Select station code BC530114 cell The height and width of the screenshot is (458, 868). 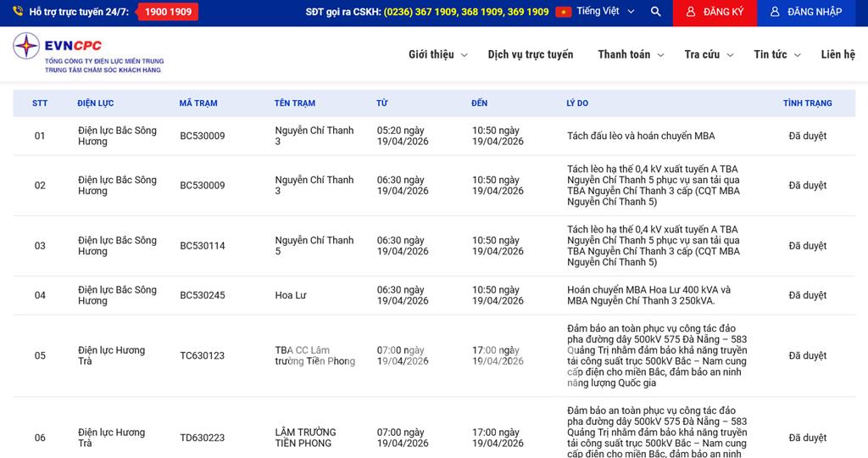pos(203,246)
